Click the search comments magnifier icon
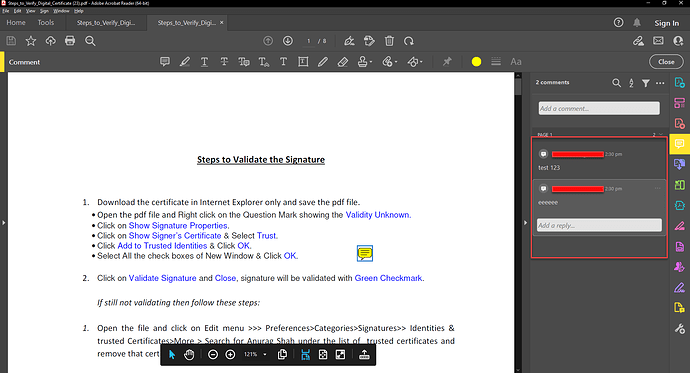The image size is (690, 373). point(617,83)
